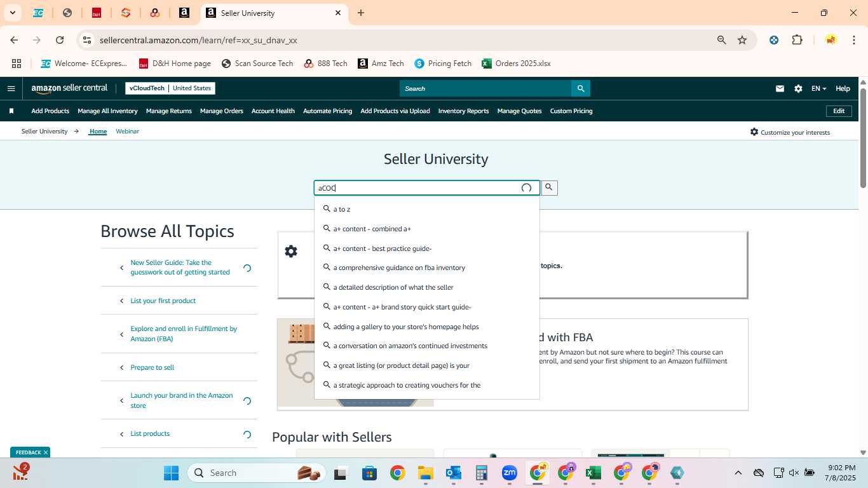This screenshot has height=488, width=868.
Task: Open Zoom app in taskbar
Action: click(510, 473)
